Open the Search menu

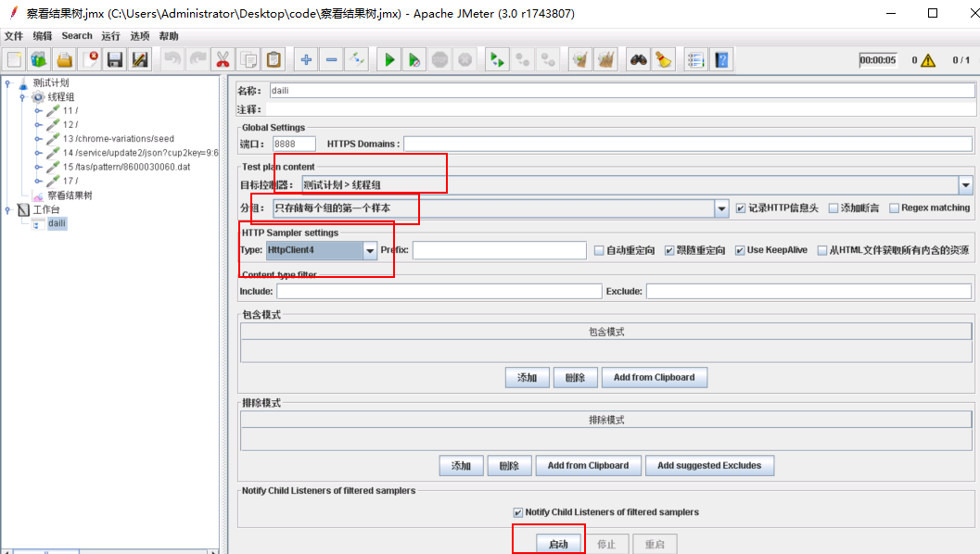pos(77,36)
